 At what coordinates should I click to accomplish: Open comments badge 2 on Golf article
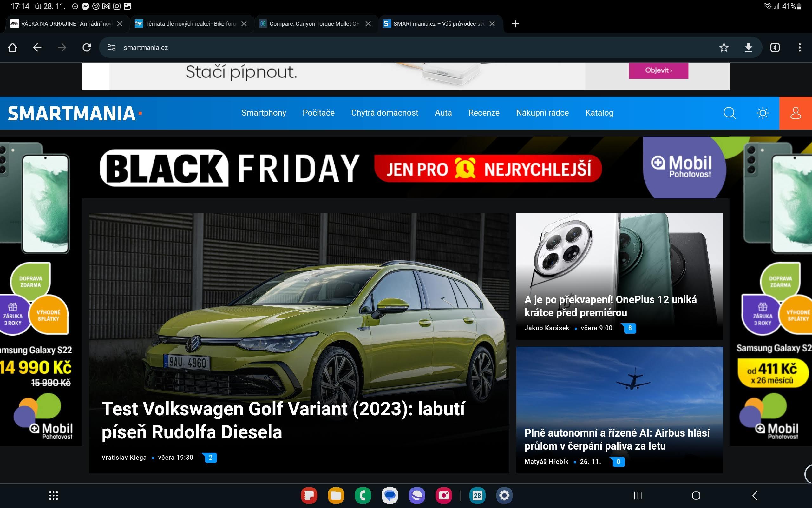pyautogui.click(x=210, y=457)
